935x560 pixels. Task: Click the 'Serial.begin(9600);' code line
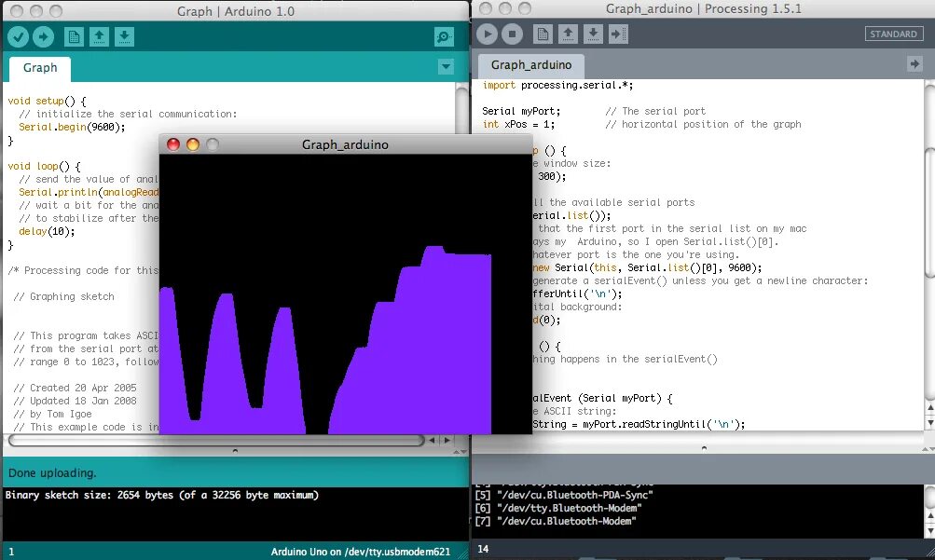point(72,127)
